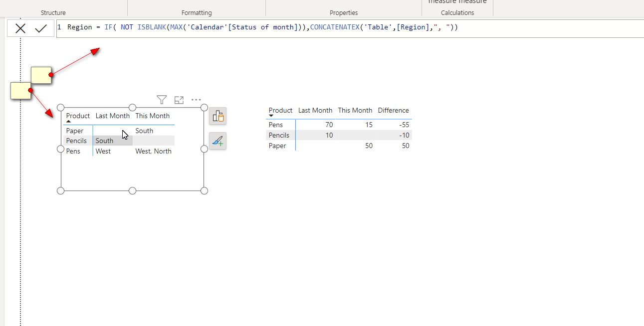644x326 pixels.
Task: Click Last Month header in the Difference table
Action: click(315, 110)
